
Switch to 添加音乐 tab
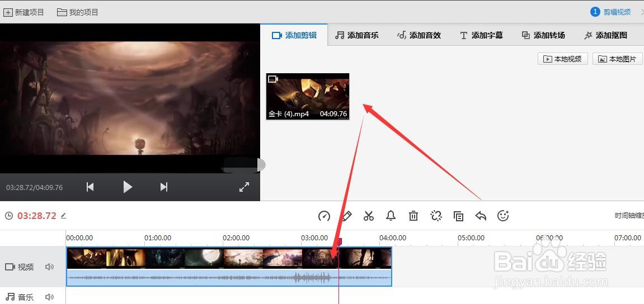point(356,35)
